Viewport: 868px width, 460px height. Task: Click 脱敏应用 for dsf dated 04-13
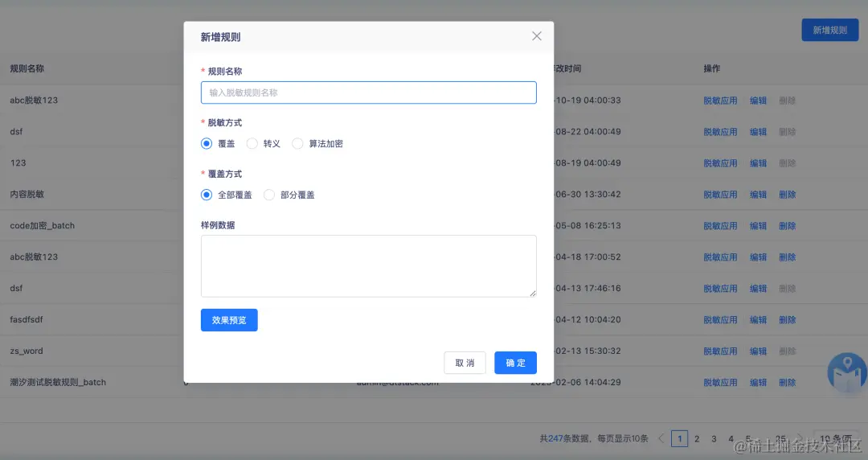point(720,288)
